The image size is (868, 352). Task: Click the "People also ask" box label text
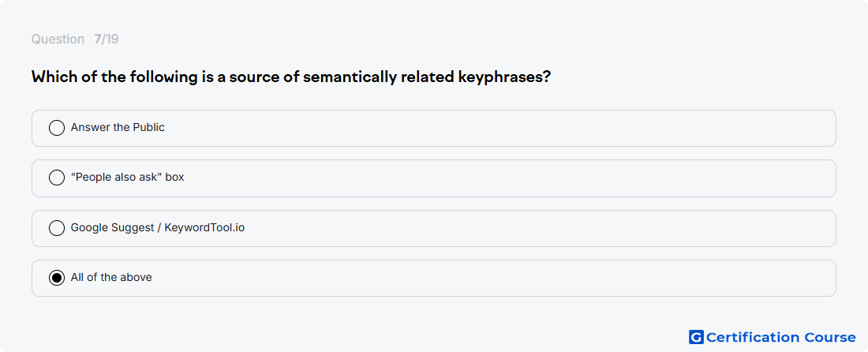127,178
